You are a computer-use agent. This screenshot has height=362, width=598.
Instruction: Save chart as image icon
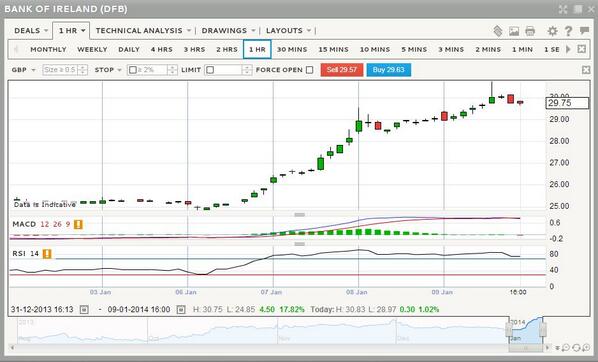[514, 31]
